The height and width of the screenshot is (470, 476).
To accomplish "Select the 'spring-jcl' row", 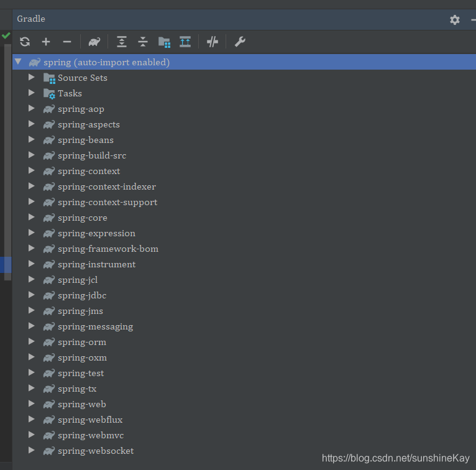I will 244,280.
